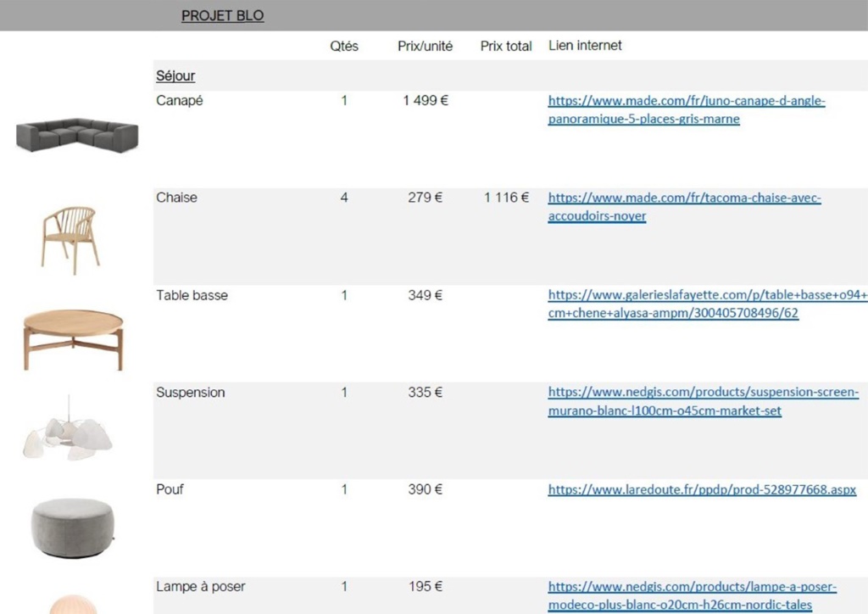This screenshot has height=614, width=868.
Task: Open the made.com Juno canapé link
Action: [686, 109]
